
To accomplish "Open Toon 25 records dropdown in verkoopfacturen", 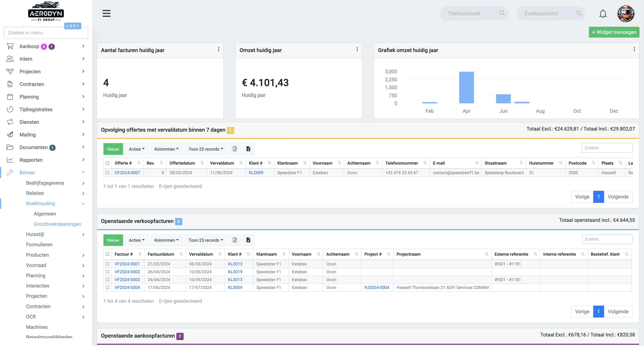I will 206,240.
